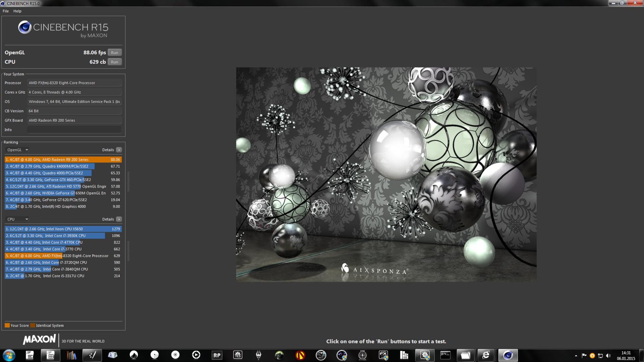
Task: Select the Intel HD Graphics 4000 ranking row
Action: tap(63, 206)
